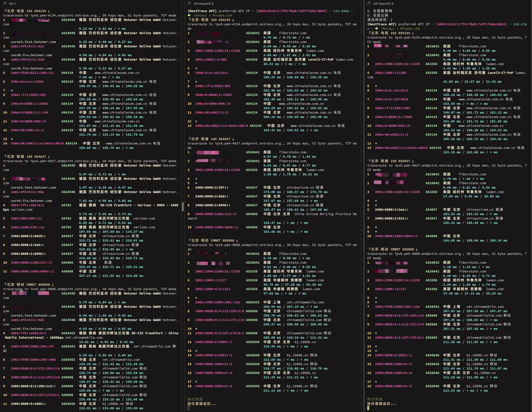
Task: Click the session icon beside US-OpenVZ-2
Action: [x=189, y=4]
